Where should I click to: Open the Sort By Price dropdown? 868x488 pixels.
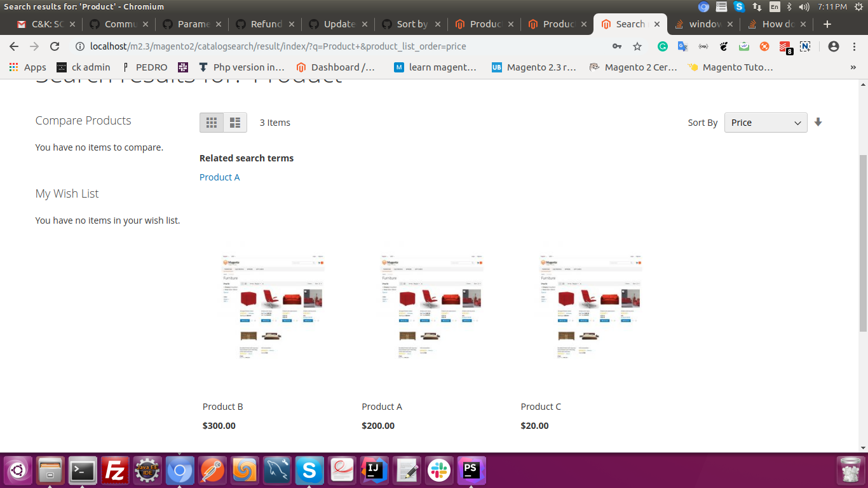tap(765, 122)
